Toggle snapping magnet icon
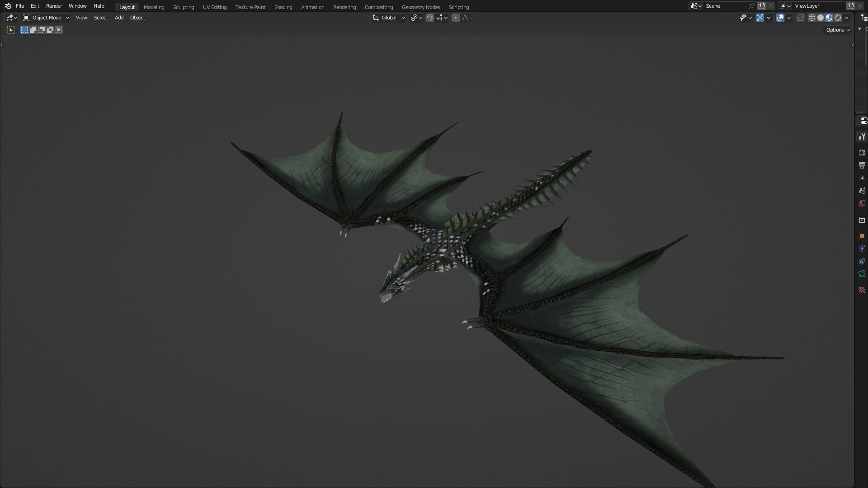This screenshot has height=488, width=868. coord(430,18)
